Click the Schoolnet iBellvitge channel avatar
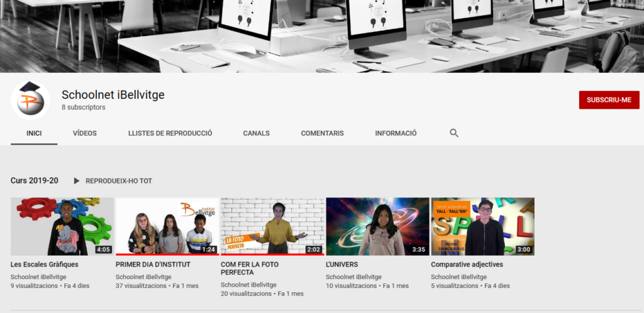The image size is (644, 313). 30,100
